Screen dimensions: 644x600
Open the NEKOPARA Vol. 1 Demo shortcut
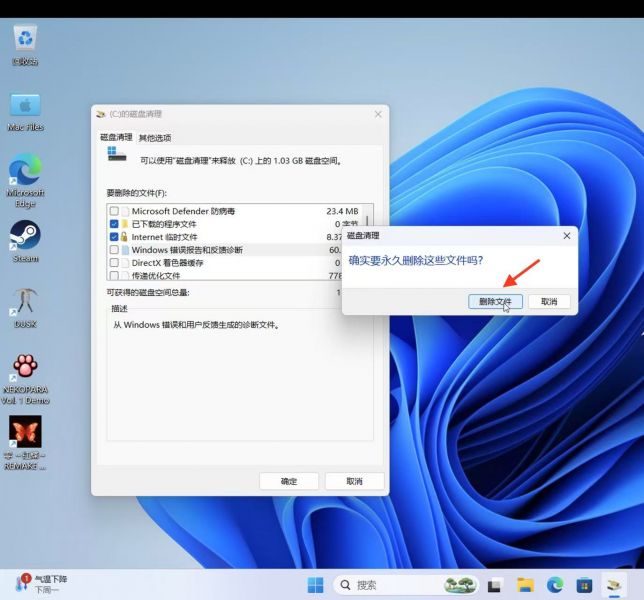point(25,379)
